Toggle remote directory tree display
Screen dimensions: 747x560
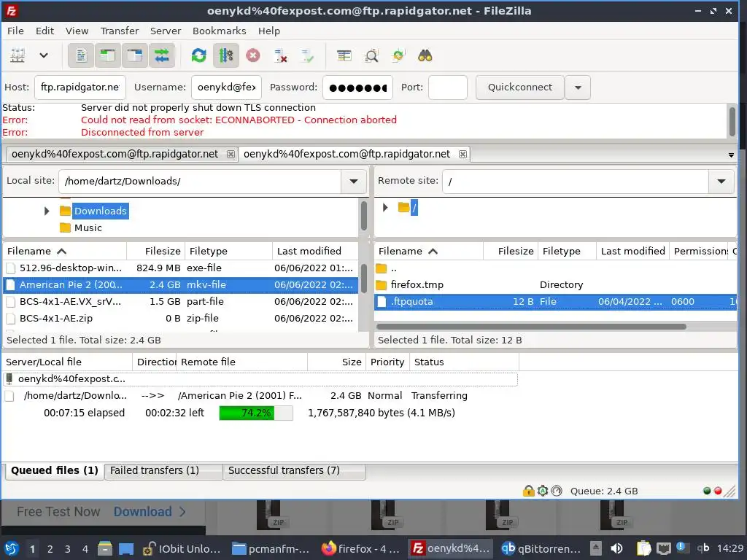[x=135, y=55]
